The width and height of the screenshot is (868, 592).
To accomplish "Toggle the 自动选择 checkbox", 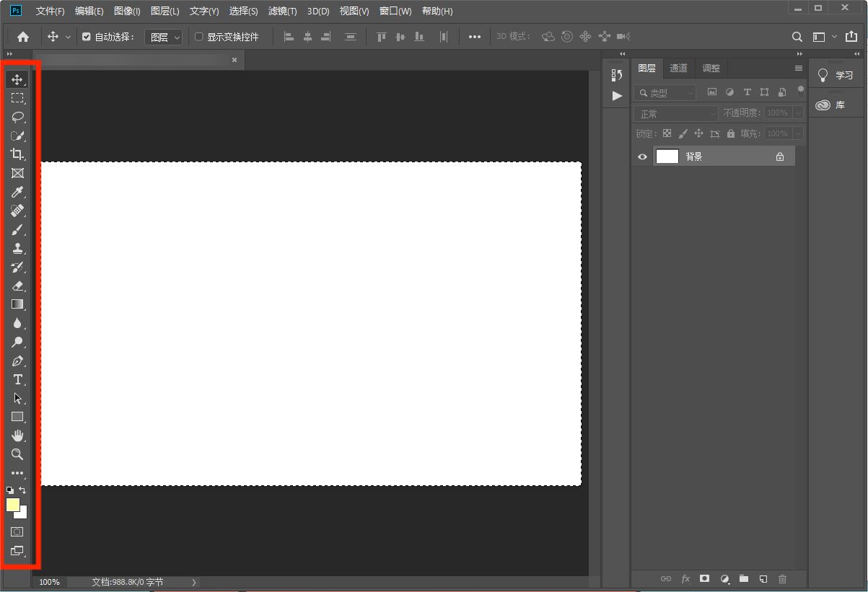I will click(x=87, y=37).
